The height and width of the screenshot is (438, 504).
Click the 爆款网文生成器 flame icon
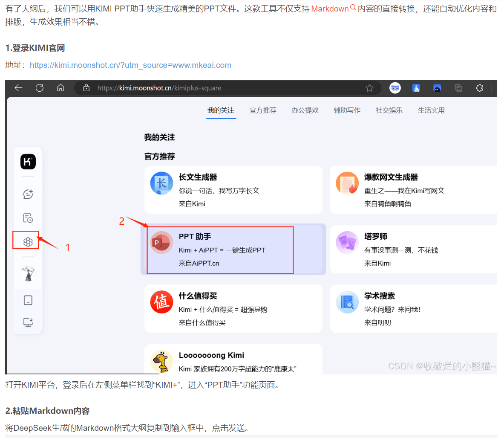(x=347, y=183)
